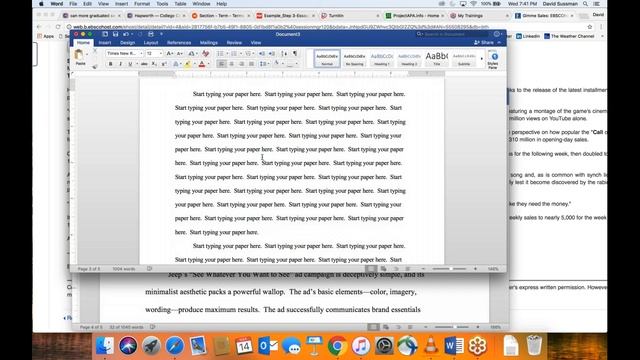Open VLC cone icon in the Dock
Screen dimensions: 640x360
[431, 345]
